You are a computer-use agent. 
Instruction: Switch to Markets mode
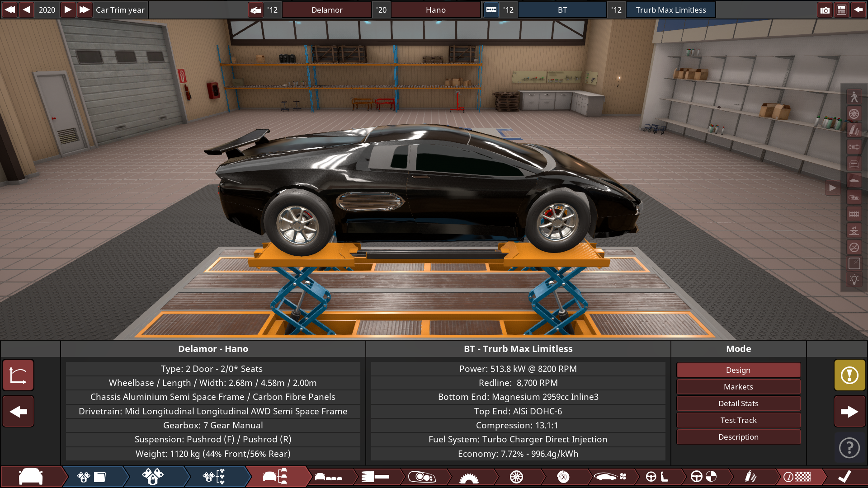[x=738, y=386]
